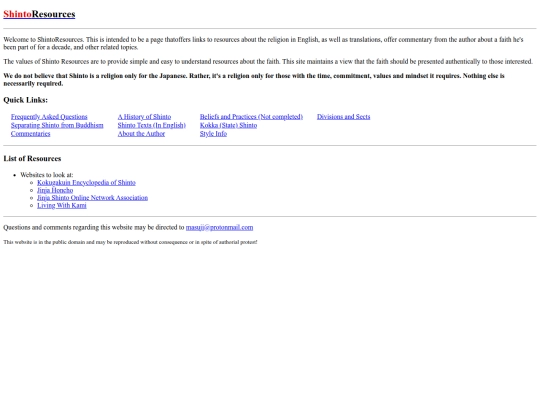The width and height of the screenshot is (540, 405).
Task: Click the Quick Links heading
Action: [25, 100]
